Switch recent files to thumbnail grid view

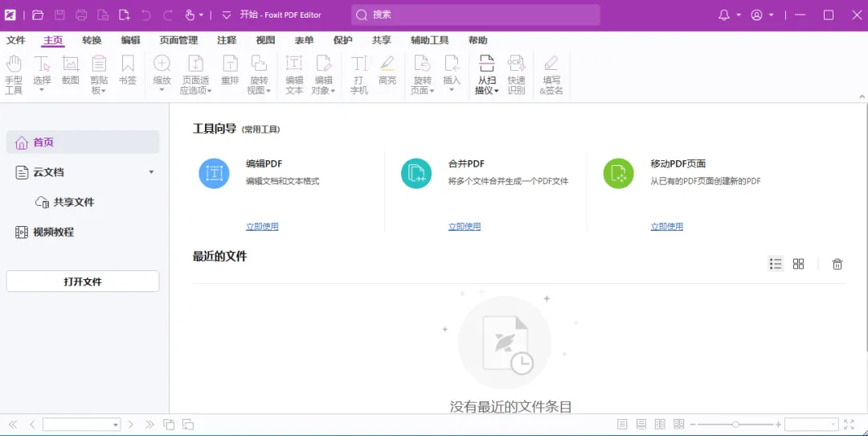tap(798, 264)
